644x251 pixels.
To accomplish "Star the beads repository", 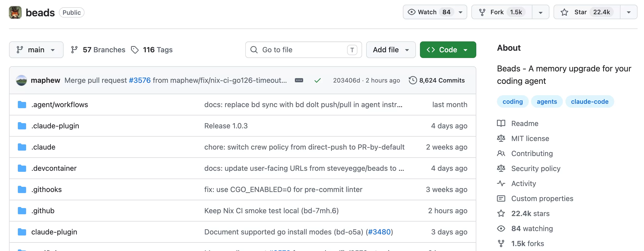I will [x=587, y=12].
